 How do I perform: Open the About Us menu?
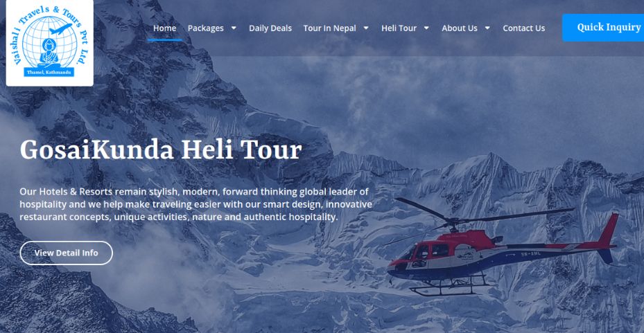pos(460,28)
